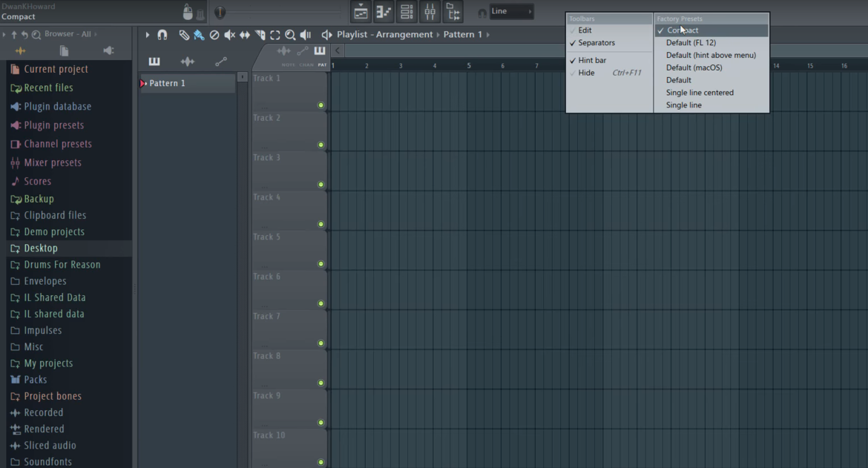The height and width of the screenshot is (468, 868).
Task: Open the Playlist view icon
Action: tap(361, 12)
